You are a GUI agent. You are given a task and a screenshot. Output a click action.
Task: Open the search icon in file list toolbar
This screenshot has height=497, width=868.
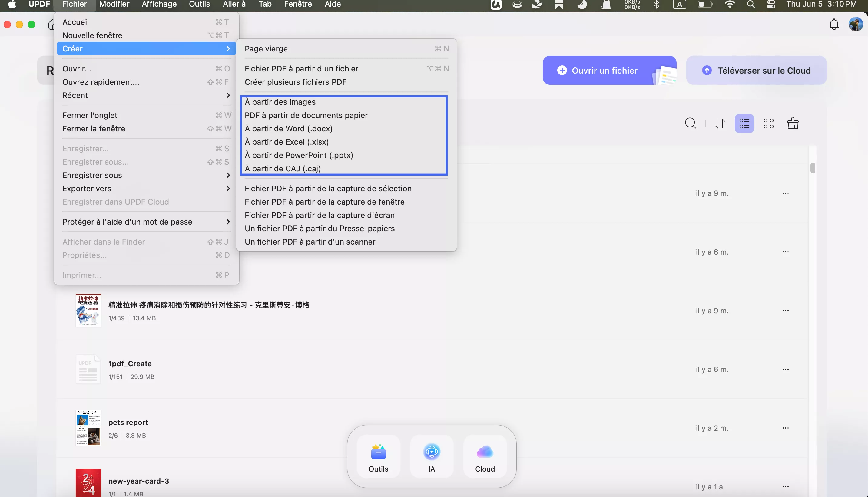(x=691, y=123)
